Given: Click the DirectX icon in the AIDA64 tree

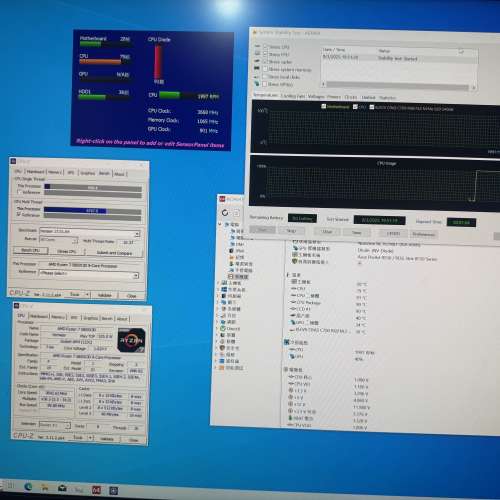Looking at the screenshot, I should point(223,328).
